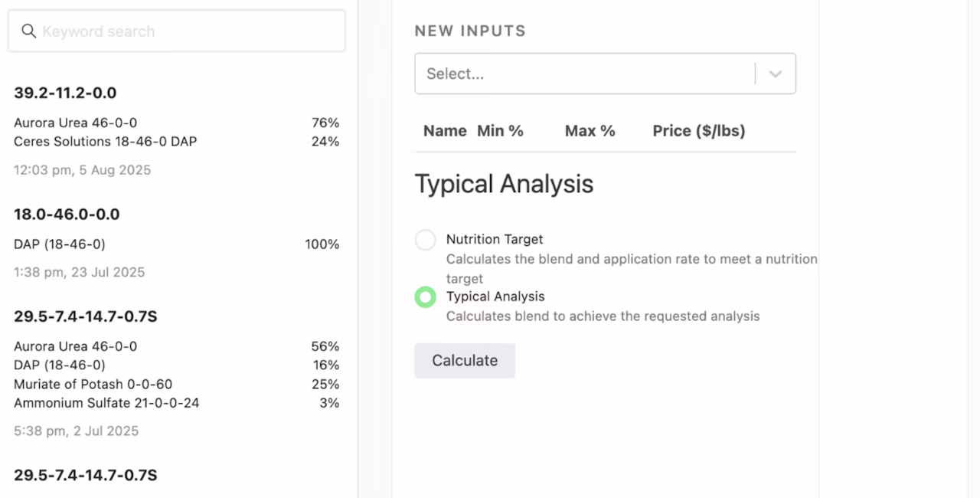Click the magnifier icon in keyword search
This screenshot has width=980, height=498.
28,31
